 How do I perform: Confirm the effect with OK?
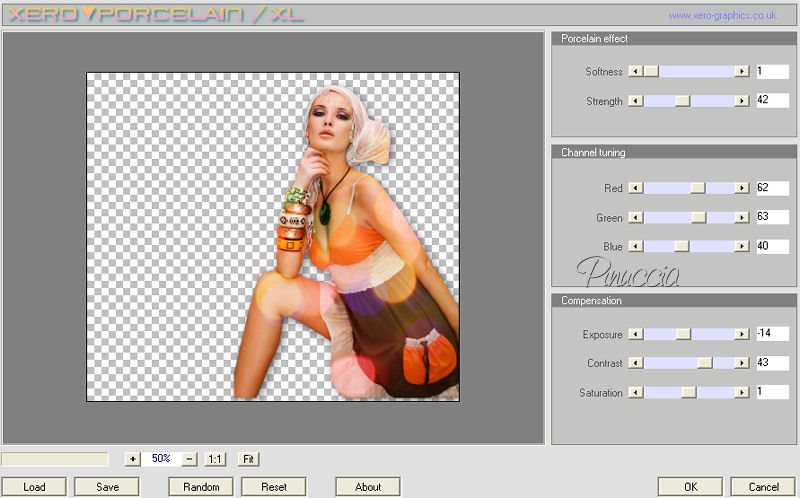point(690,487)
